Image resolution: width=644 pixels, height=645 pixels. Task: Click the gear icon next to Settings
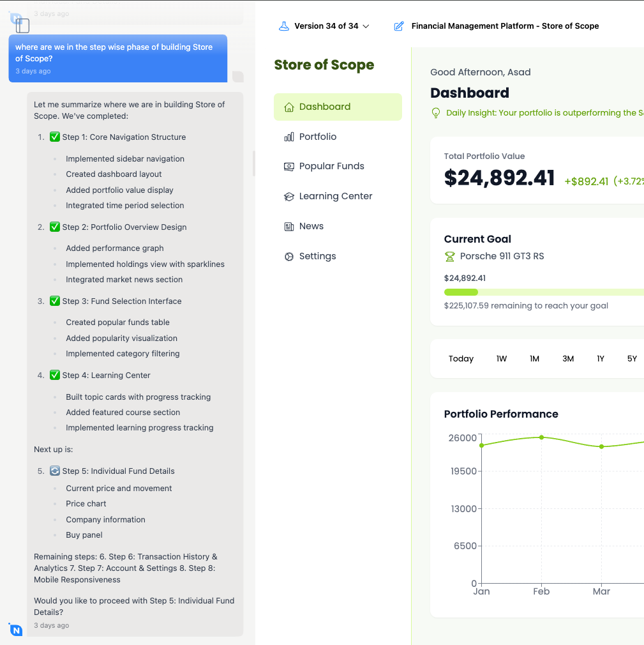289,257
